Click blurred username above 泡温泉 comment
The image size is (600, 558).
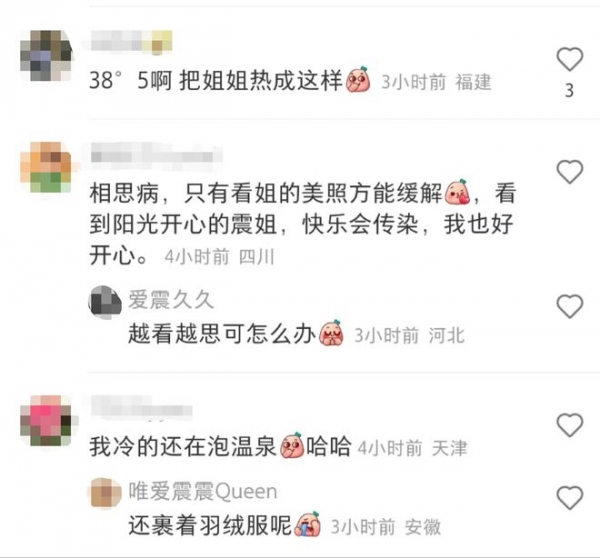coord(142,409)
